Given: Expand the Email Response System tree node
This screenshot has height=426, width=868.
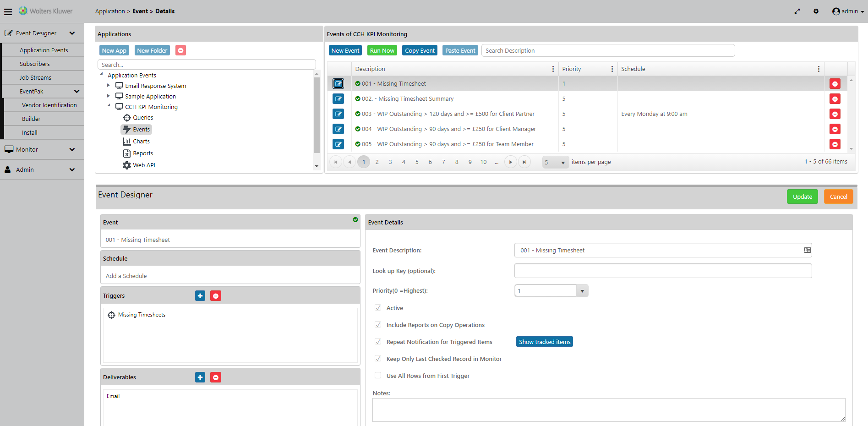Looking at the screenshot, I should click(x=109, y=85).
